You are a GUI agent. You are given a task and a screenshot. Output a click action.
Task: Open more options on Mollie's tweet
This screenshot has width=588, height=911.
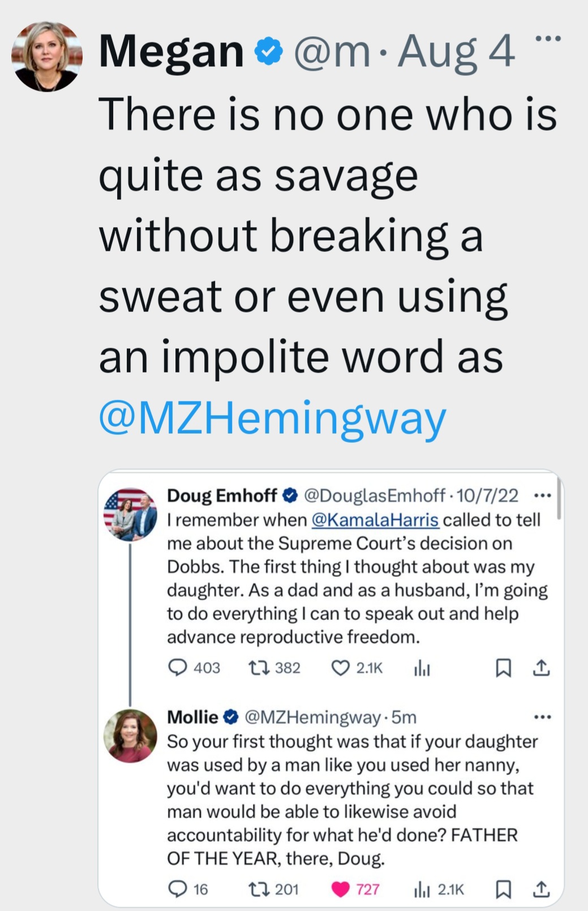point(542,717)
